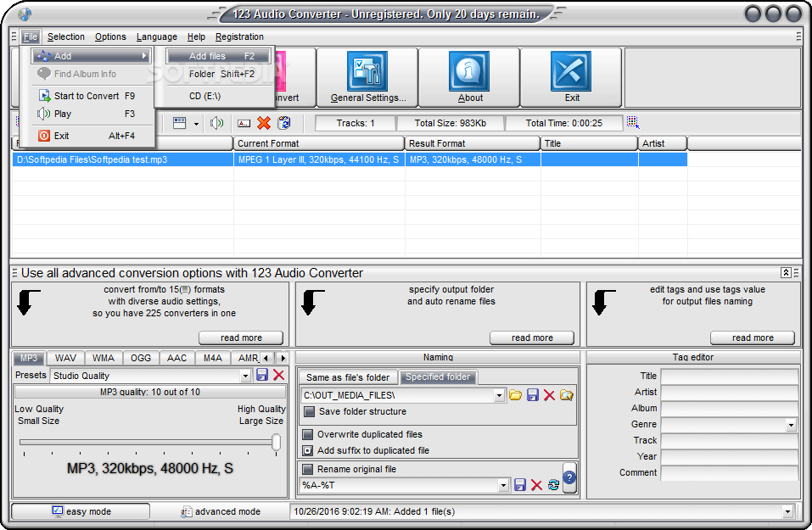
Task: Collapse the info panel with up-arrow icon
Action: [786, 273]
